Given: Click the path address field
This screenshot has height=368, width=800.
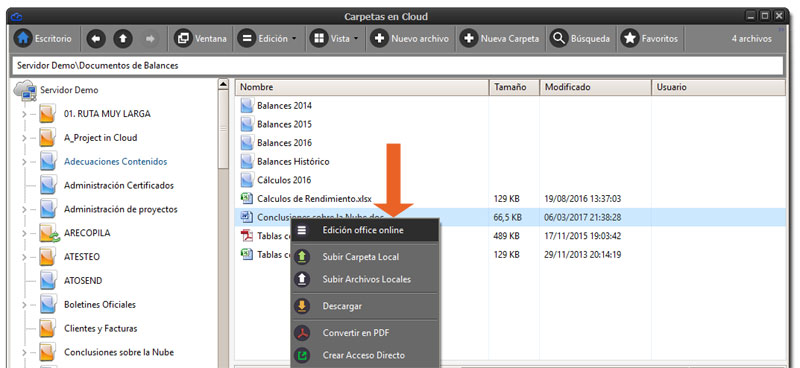Looking at the screenshot, I should [397, 66].
